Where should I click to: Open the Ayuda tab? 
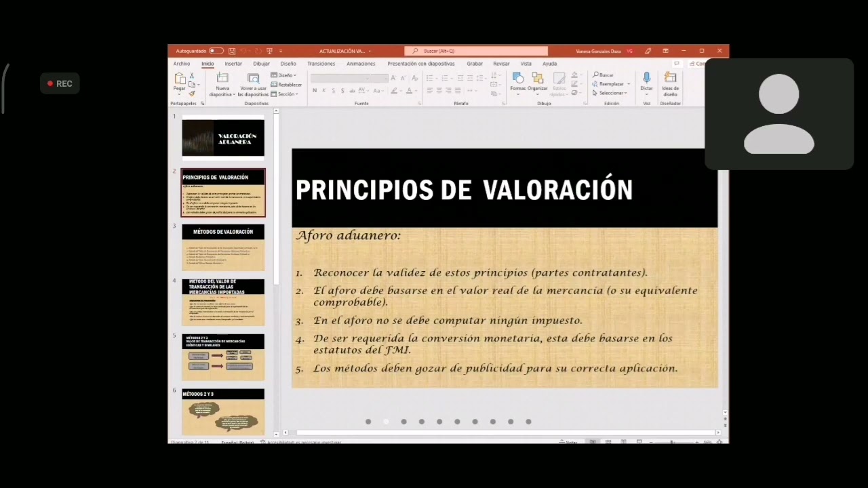(549, 64)
